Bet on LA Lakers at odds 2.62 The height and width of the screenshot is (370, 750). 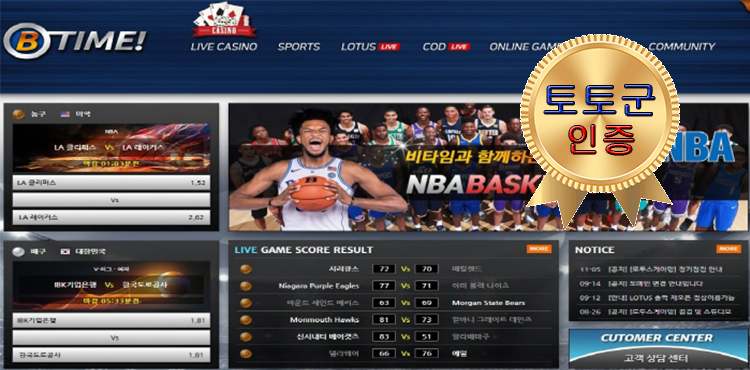click(x=111, y=217)
